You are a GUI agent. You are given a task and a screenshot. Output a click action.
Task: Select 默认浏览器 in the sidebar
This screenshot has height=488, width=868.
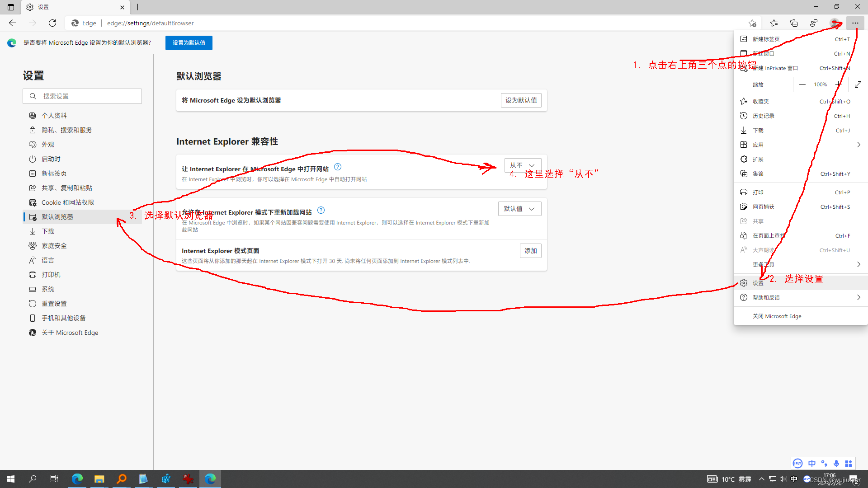pos(82,217)
